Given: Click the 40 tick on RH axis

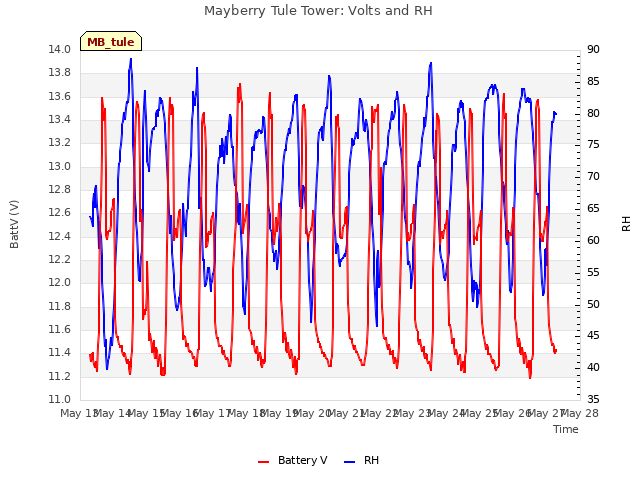Looking at the screenshot, I should 593,368.
